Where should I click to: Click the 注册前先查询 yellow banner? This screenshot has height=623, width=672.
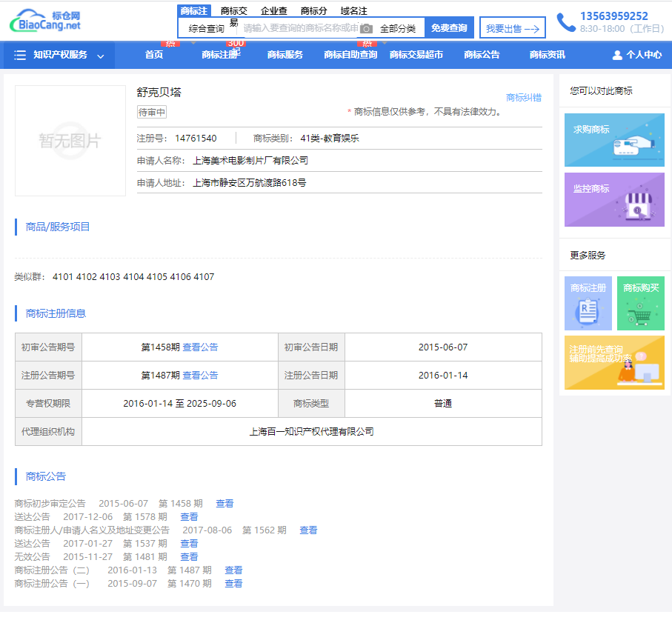(614, 362)
